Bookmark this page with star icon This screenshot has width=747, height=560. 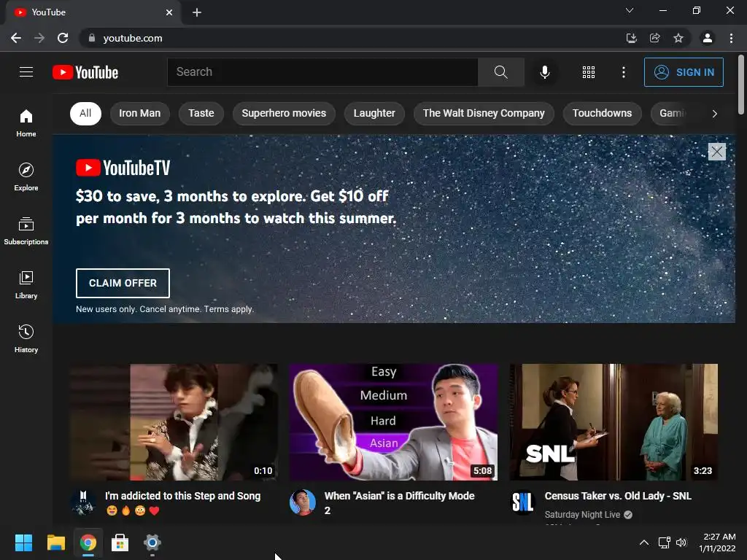tap(678, 38)
